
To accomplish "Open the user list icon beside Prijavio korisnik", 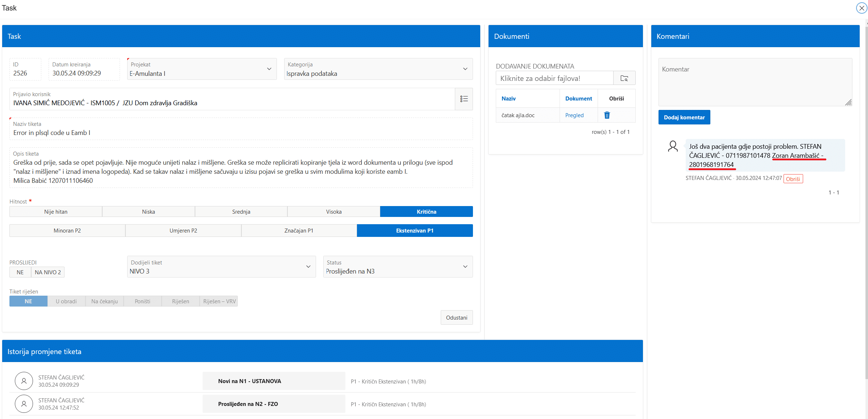I will [x=464, y=99].
